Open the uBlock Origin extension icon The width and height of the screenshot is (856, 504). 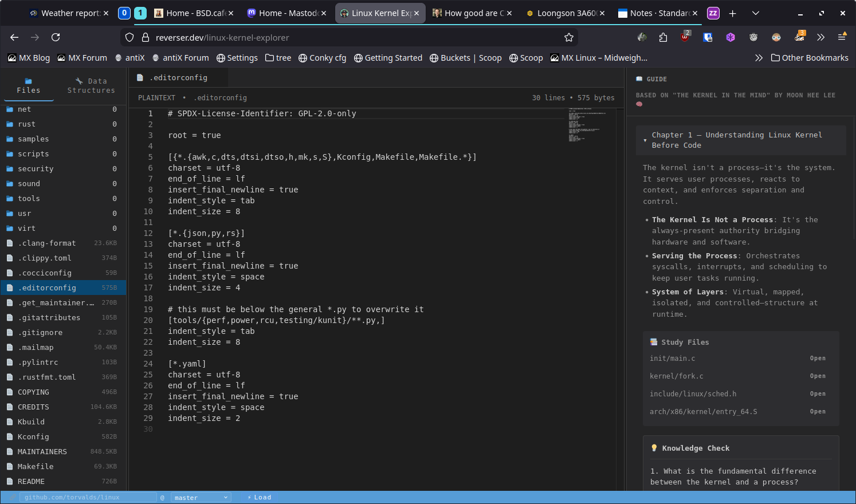(685, 37)
